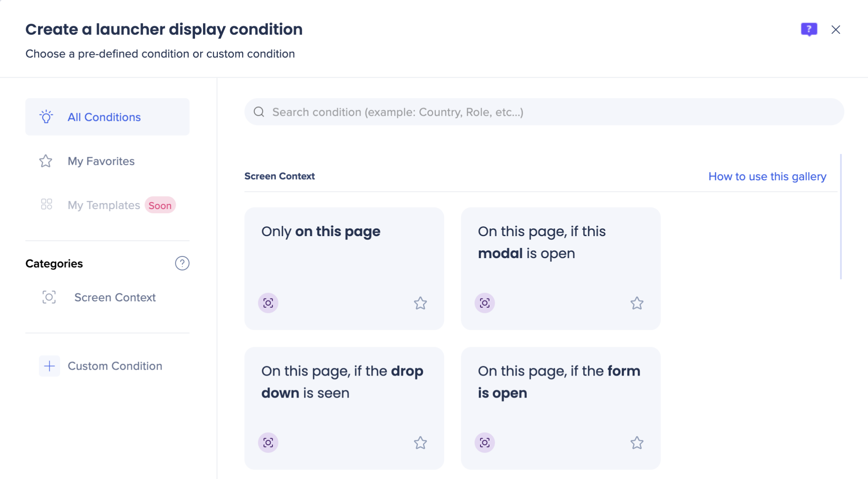Viewport: 868px width, 479px height.
Task: Click the search condition input field
Action: coord(466,111)
